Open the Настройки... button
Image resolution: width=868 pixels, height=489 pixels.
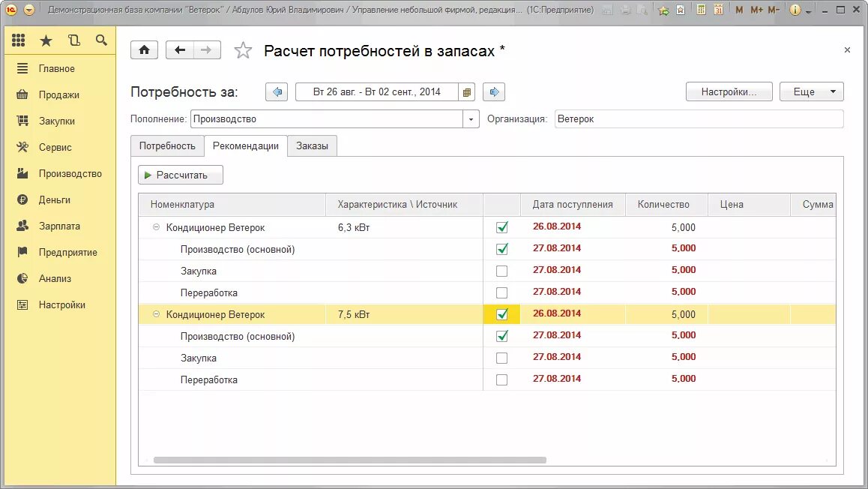tap(729, 91)
